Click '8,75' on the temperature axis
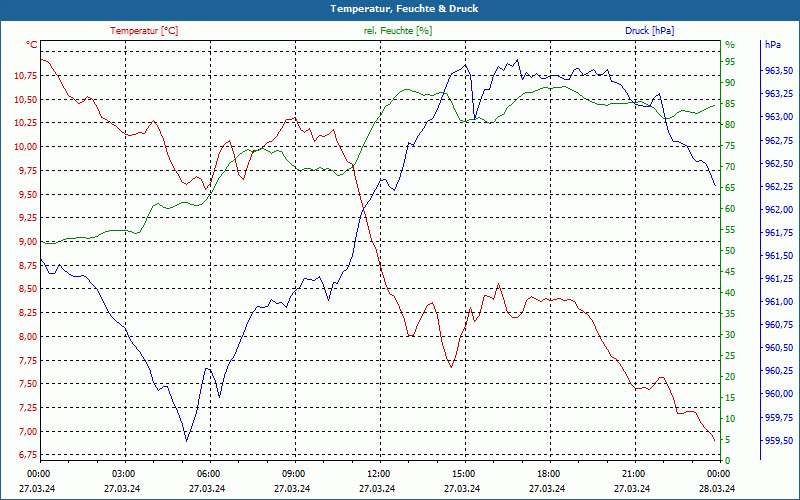 click(x=28, y=265)
